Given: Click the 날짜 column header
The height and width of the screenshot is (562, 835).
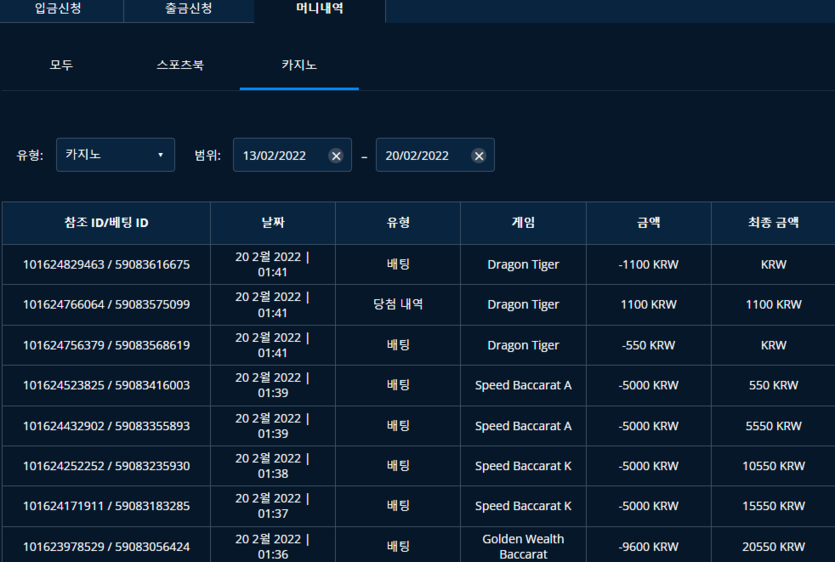Looking at the screenshot, I should (x=273, y=223).
